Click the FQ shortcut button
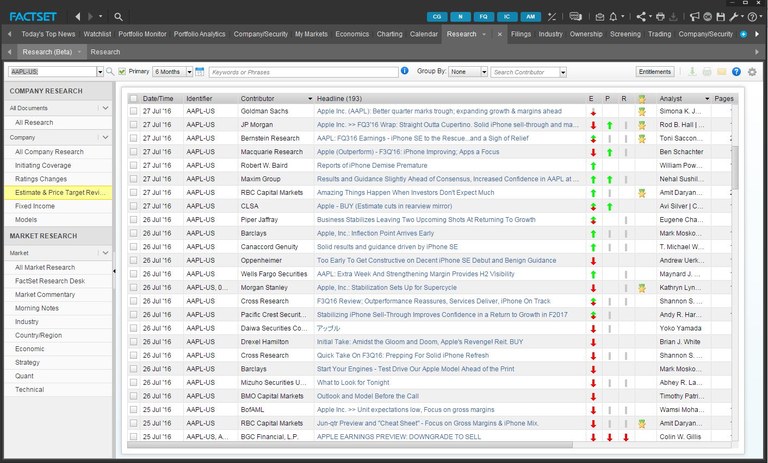Viewport: 768px width, 463px height. (x=483, y=17)
